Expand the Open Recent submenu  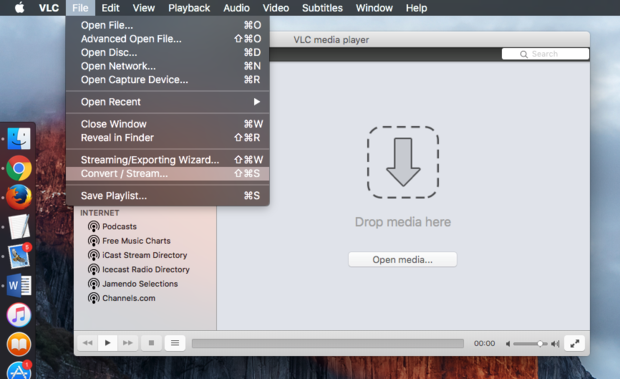click(168, 102)
